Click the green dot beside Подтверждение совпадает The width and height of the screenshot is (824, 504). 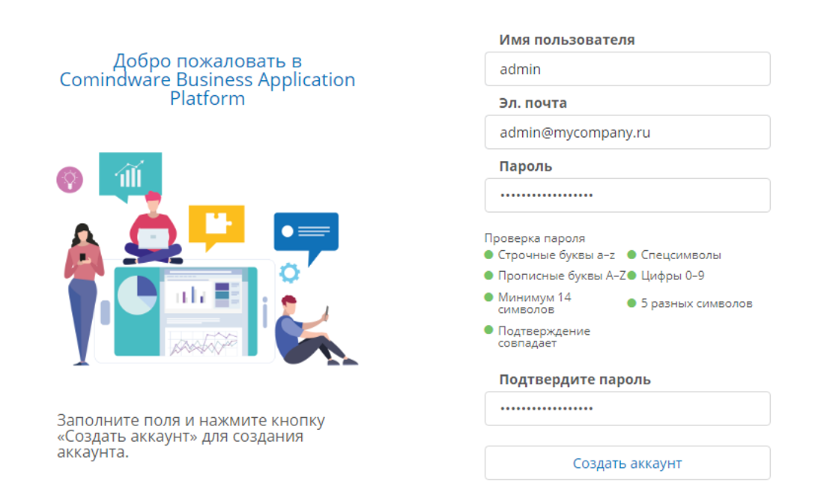click(x=488, y=330)
